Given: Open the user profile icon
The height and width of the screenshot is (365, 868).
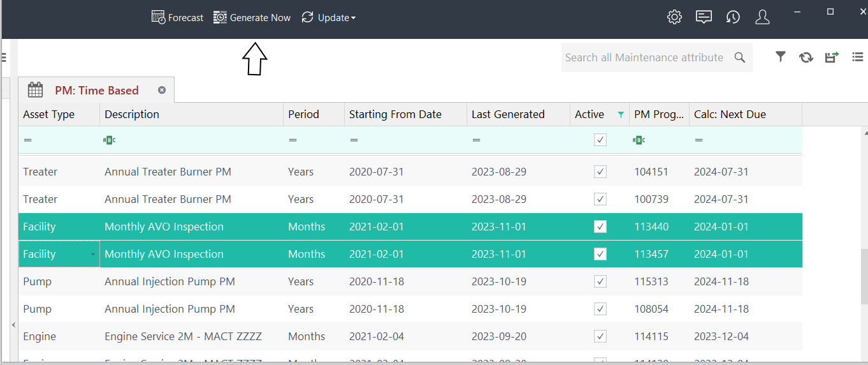Looking at the screenshot, I should pyautogui.click(x=762, y=17).
